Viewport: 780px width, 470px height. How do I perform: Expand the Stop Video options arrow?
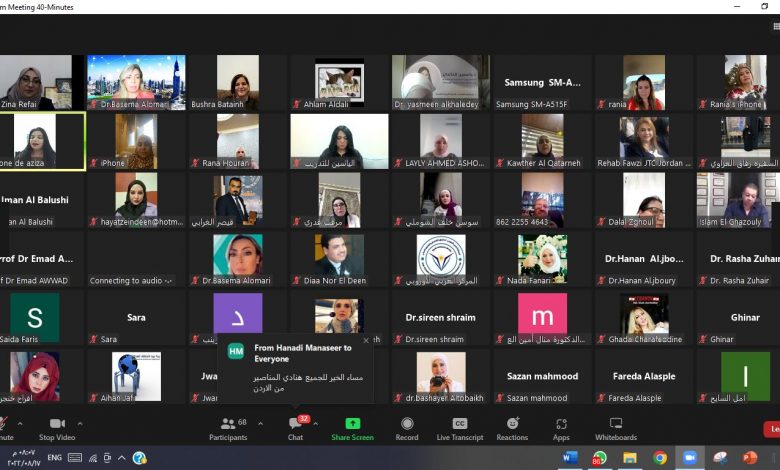pyautogui.click(x=79, y=423)
